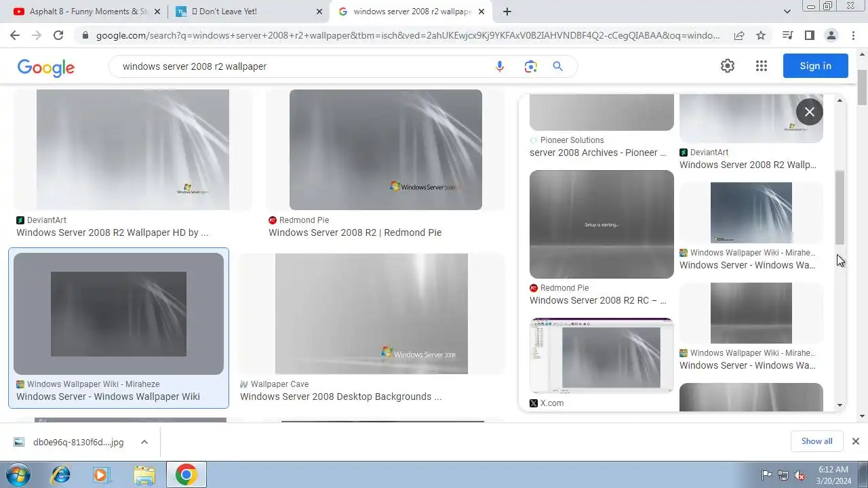
Task: Open the Chrome profile icon
Action: click(831, 35)
